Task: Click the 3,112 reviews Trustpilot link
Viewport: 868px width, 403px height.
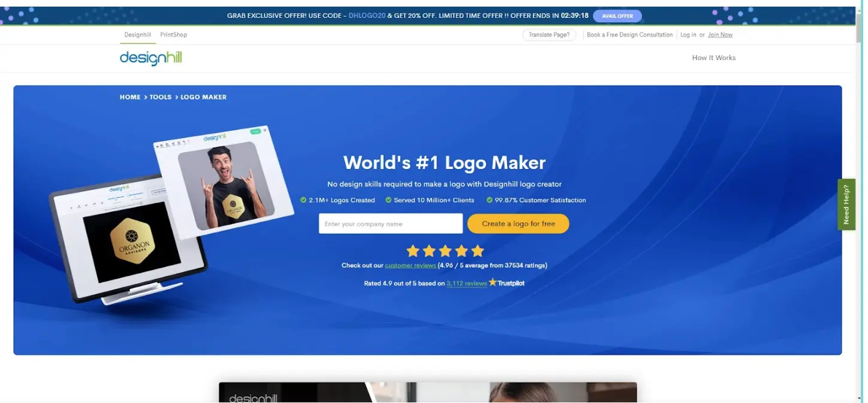Action: click(x=466, y=282)
